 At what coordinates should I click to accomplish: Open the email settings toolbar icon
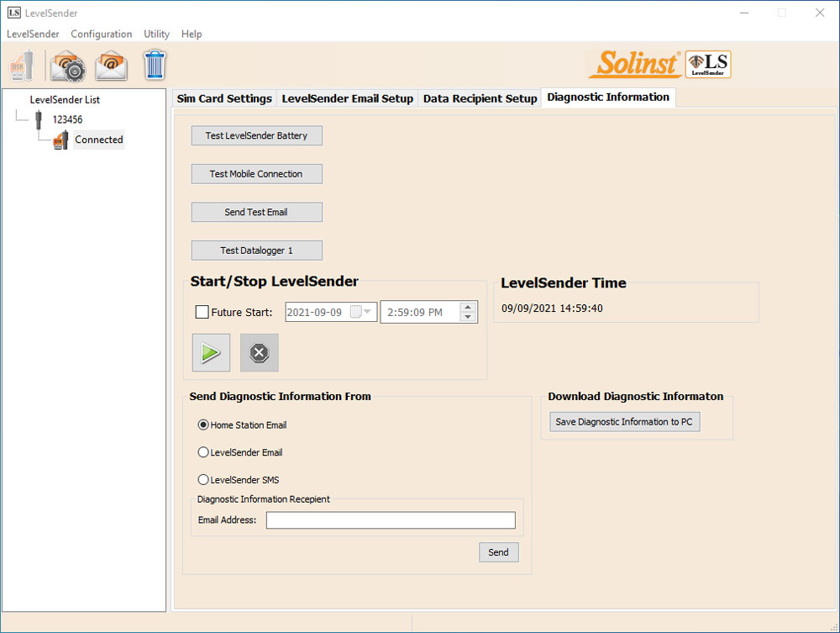[67, 65]
